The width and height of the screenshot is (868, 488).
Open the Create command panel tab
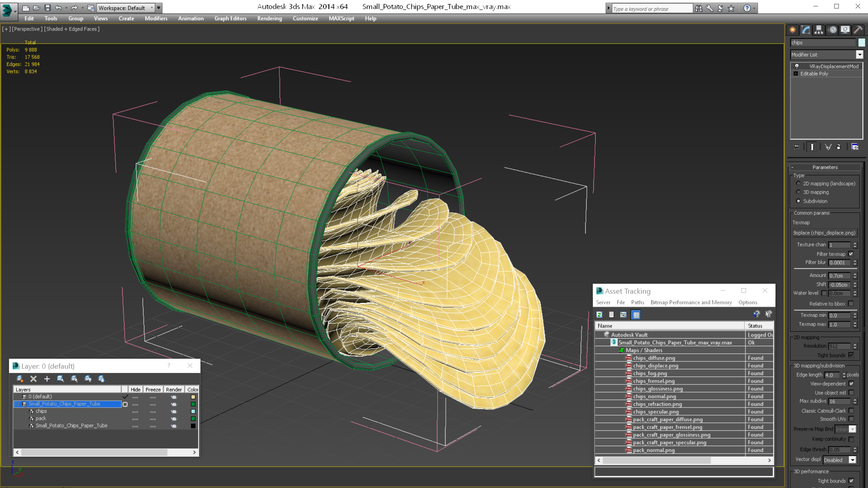tap(793, 30)
